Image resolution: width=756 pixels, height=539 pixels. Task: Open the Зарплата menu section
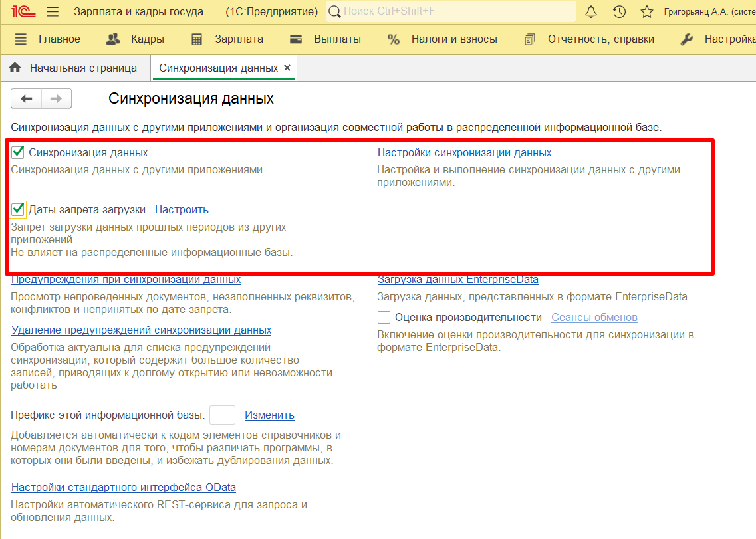click(x=227, y=39)
